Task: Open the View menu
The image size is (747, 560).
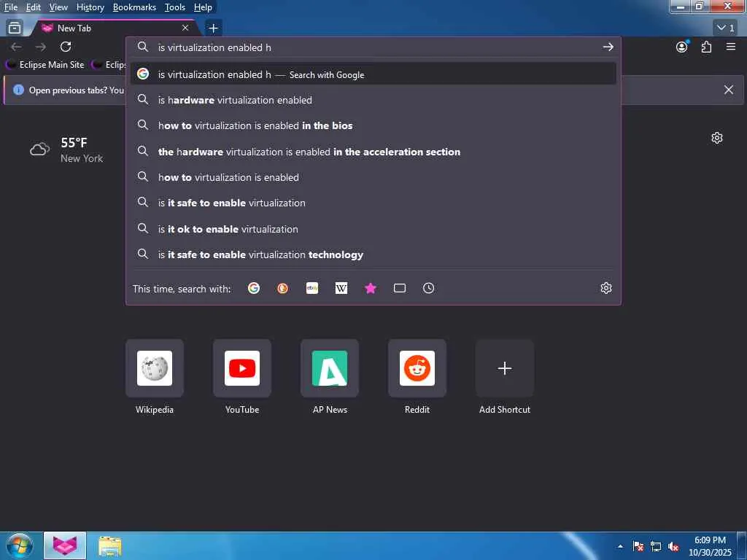Action: pyautogui.click(x=58, y=7)
